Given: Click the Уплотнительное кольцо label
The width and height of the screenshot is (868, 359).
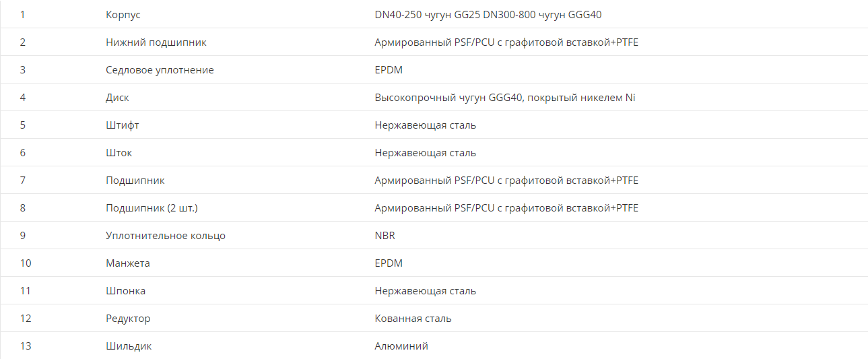Looking at the screenshot, I should click(x=166, y=236).
